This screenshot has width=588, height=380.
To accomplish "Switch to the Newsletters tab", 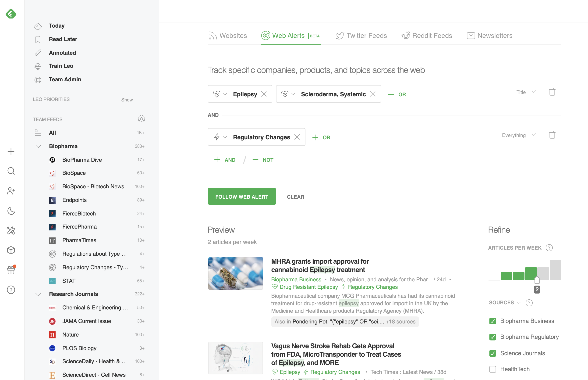I will [489, 36].
